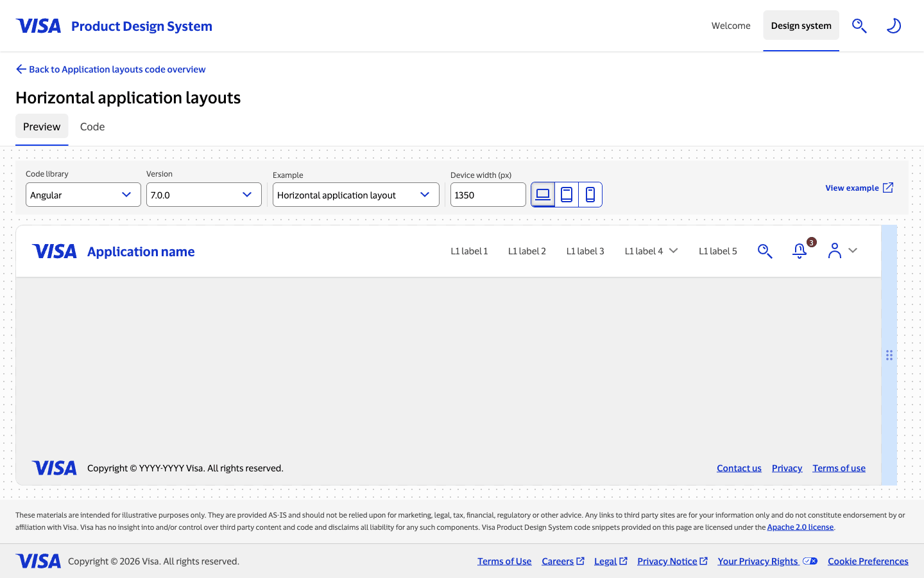This screenshot has width=924, height=578.
Task: Select the mobile phone device width button
Action: [x=590, y=195]
